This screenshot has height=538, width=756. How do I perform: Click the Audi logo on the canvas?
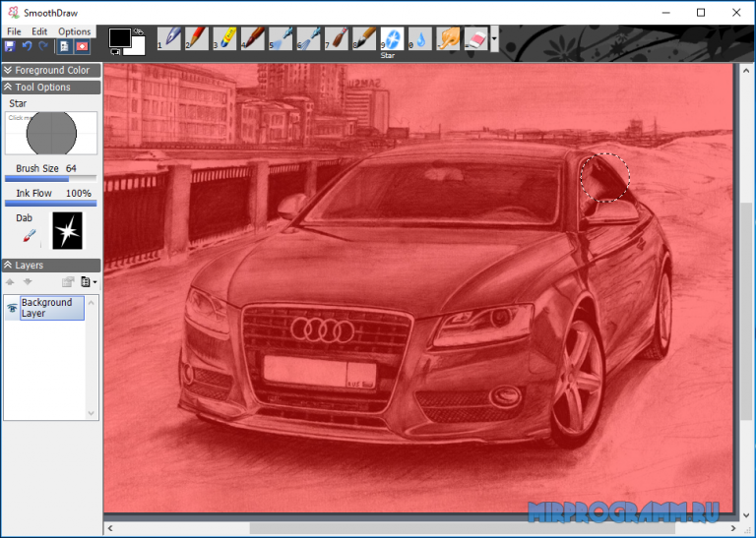(323, 330)
